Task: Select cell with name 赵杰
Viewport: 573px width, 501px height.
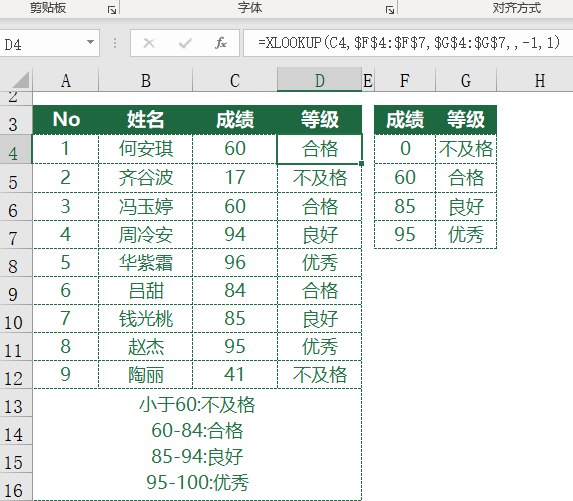Action: point(145,346)
